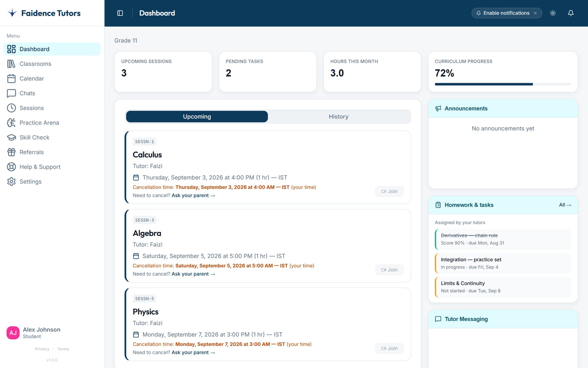This screenshot has height=368, width=588.
Task: Open the Privacy link
Action: pos(42,349)
